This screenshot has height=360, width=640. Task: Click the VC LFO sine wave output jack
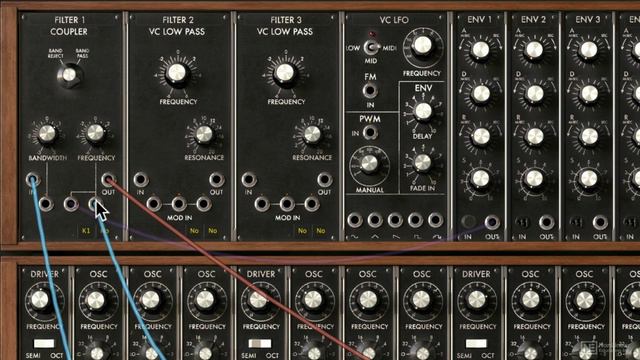(x=355, y=220)
